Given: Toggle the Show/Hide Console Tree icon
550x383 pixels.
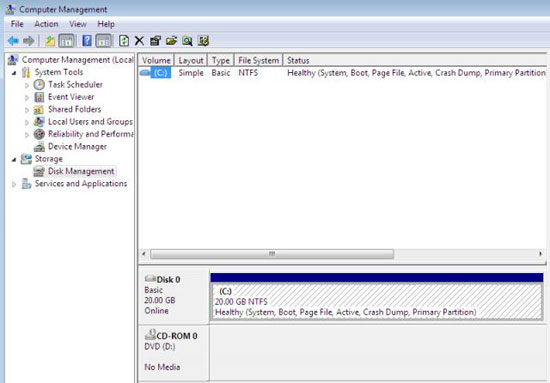Looking at the screenshot, I should 66,41.
